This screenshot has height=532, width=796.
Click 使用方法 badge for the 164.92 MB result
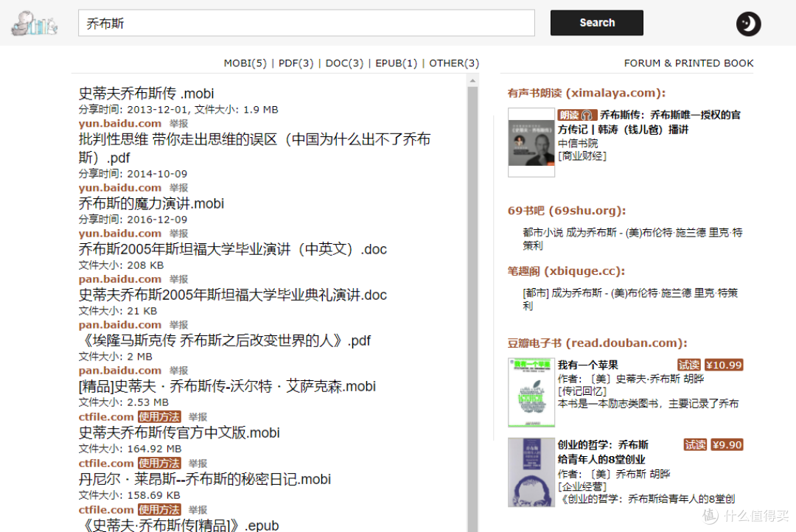pos(159,463)
